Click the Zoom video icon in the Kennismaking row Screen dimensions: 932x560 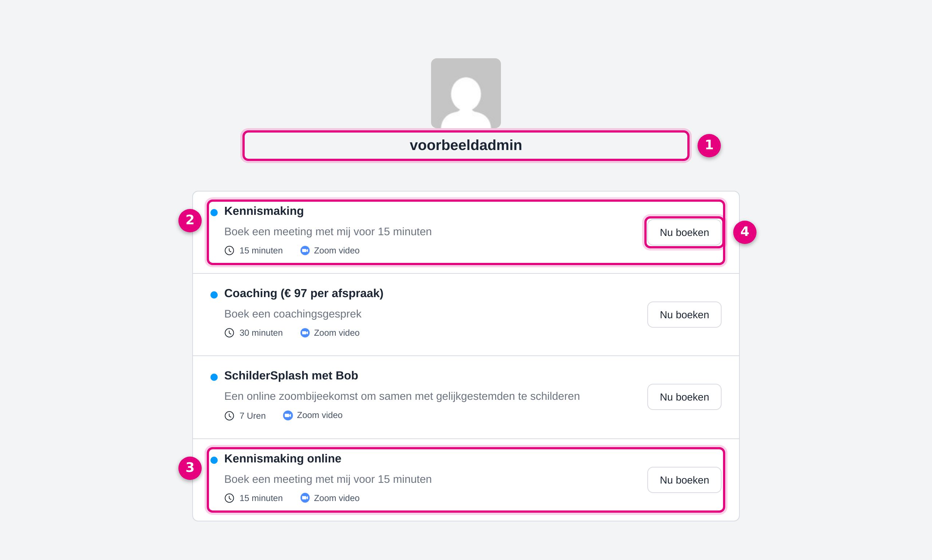coord(305,251)
